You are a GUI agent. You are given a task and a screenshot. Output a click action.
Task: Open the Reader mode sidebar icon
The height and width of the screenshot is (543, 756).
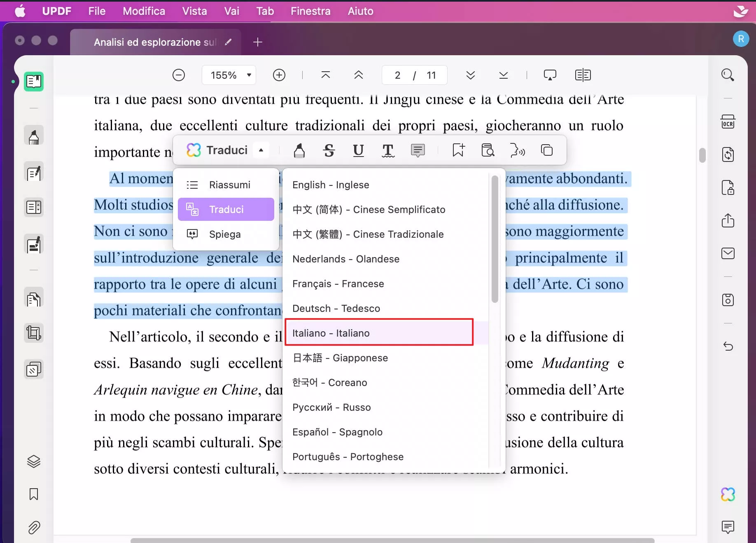click(34, 82)
